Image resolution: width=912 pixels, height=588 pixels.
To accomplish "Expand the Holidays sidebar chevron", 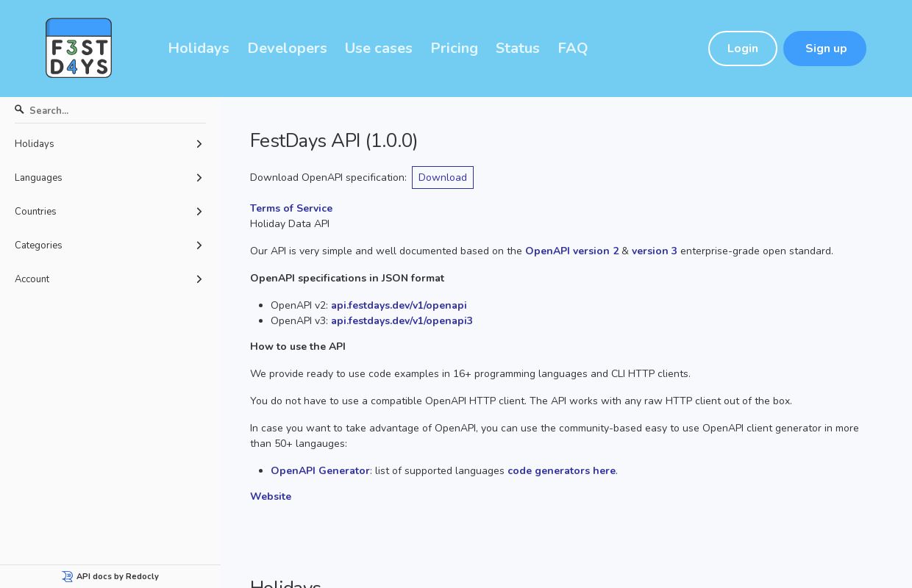I will tap(199, 144).
